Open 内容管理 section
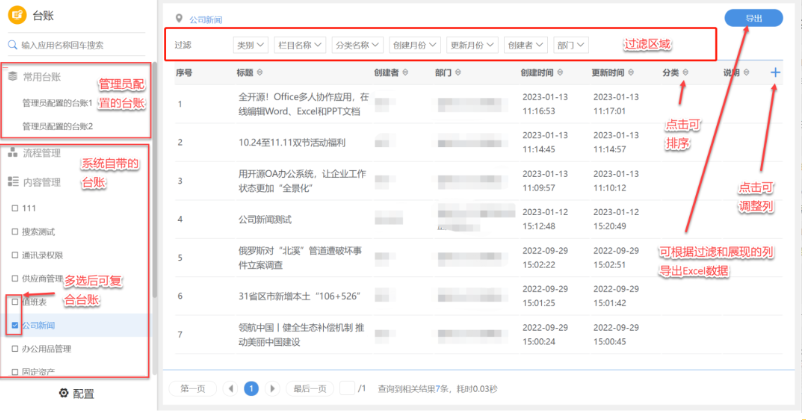 [x=41, y=182]
